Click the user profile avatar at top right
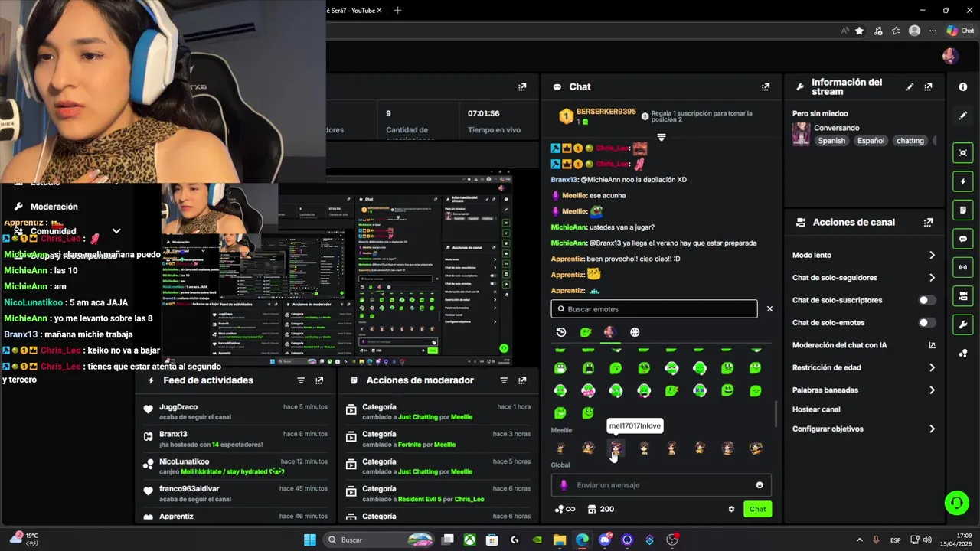 tap(950, 56)
